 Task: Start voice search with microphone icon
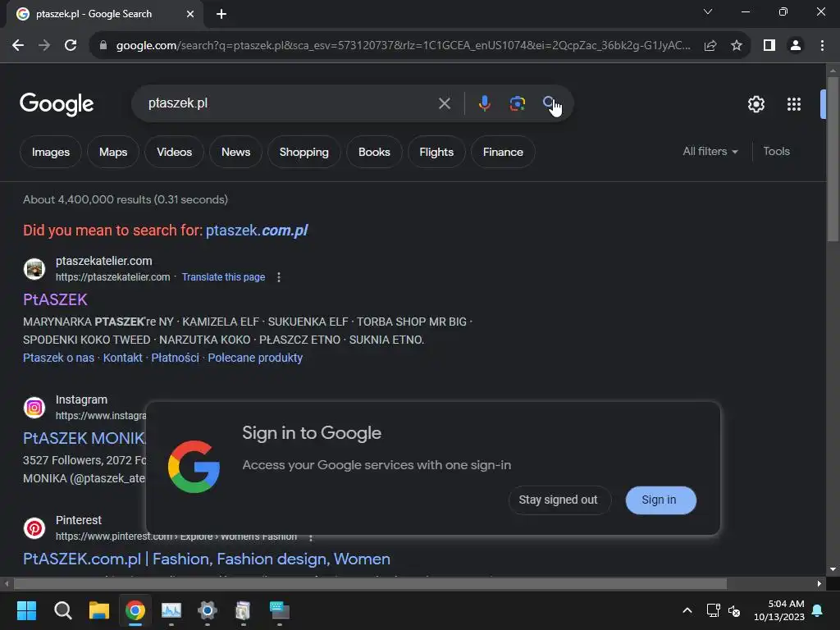tap(484, 103)
